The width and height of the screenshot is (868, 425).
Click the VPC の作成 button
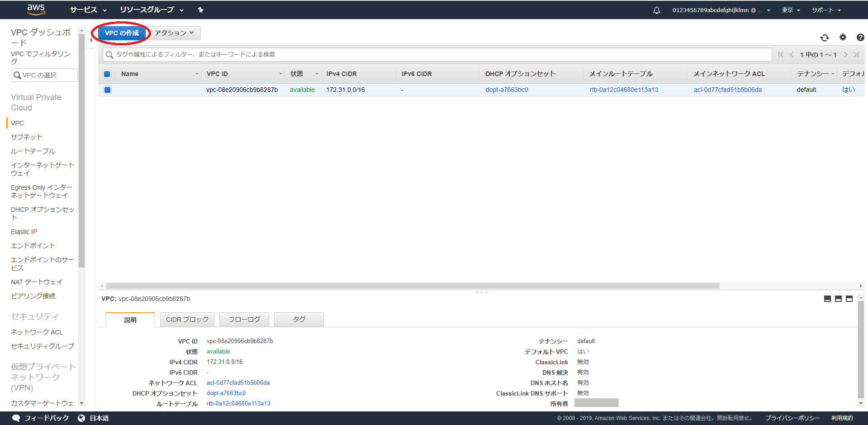pos(120,33)
